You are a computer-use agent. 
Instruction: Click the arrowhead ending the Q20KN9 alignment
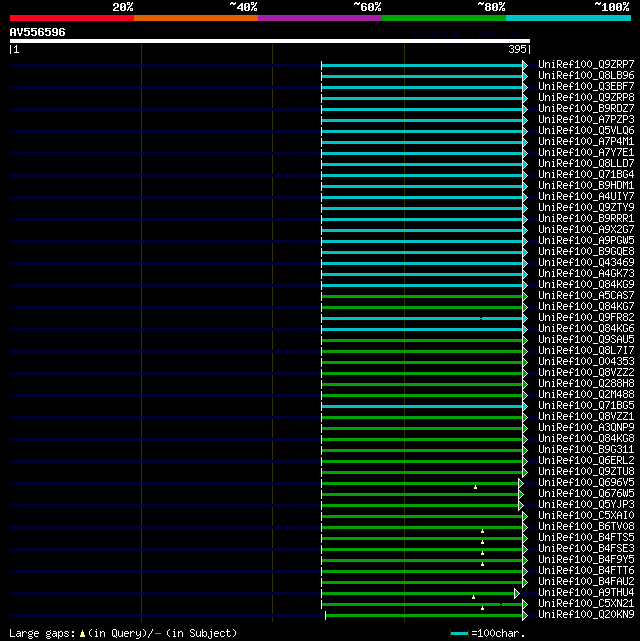point(525,615)
